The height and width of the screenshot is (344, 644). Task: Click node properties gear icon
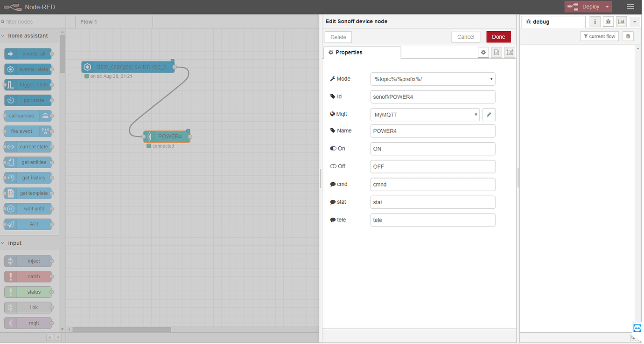point(483,52)
